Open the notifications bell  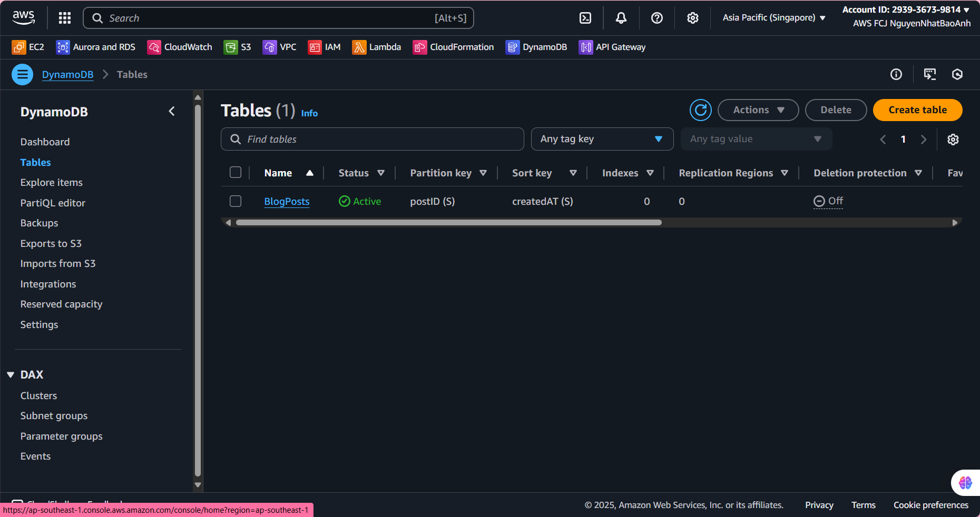click(x=621, y=18)
